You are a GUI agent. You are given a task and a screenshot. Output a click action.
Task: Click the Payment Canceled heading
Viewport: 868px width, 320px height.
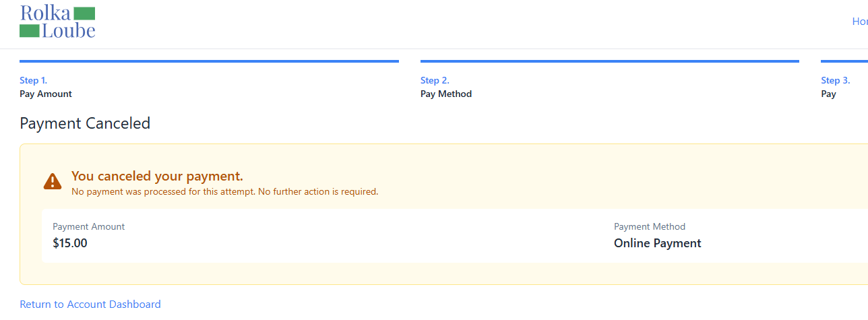(x=85, y=123)
